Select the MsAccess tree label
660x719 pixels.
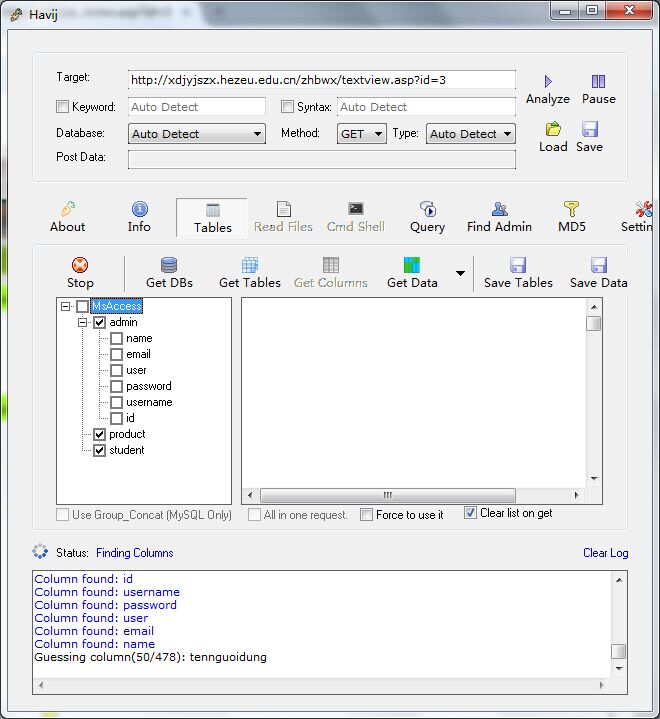coord(116,306)
